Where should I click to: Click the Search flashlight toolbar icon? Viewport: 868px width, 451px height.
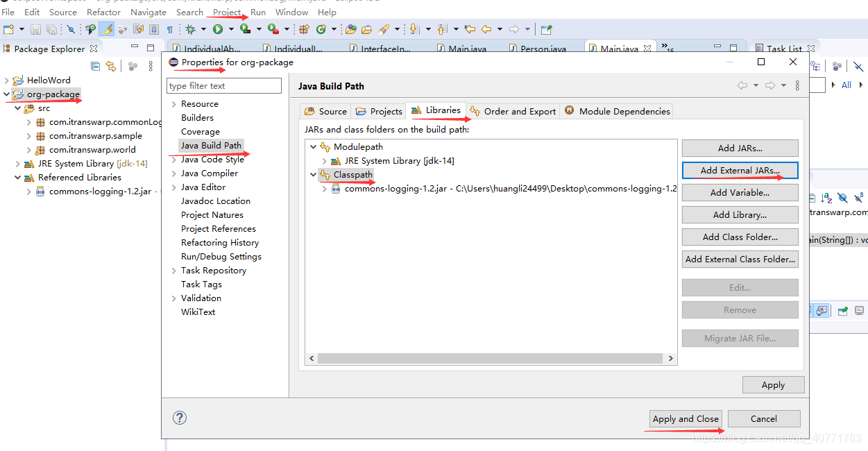point(384,29)
